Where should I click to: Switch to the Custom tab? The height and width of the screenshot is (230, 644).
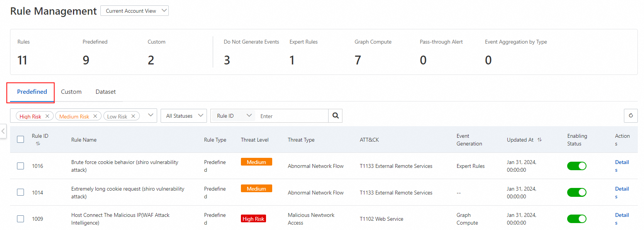pos(71,92)
